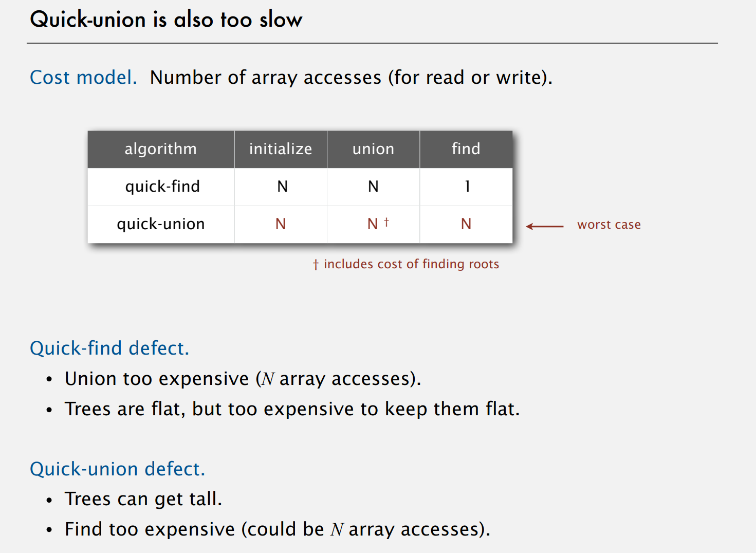This screenshot has height=553, width=756.
Task: Select the "union" column header
Action: click(373, 149)
